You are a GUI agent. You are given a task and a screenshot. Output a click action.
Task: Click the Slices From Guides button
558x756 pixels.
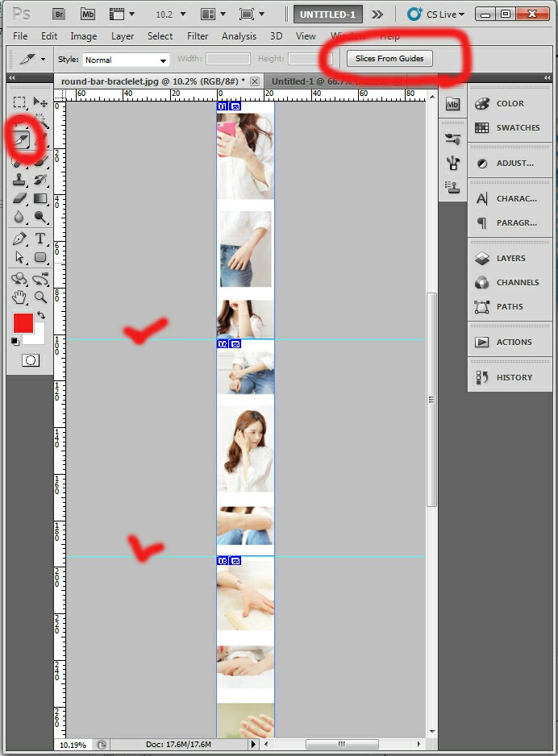(389, 58)
